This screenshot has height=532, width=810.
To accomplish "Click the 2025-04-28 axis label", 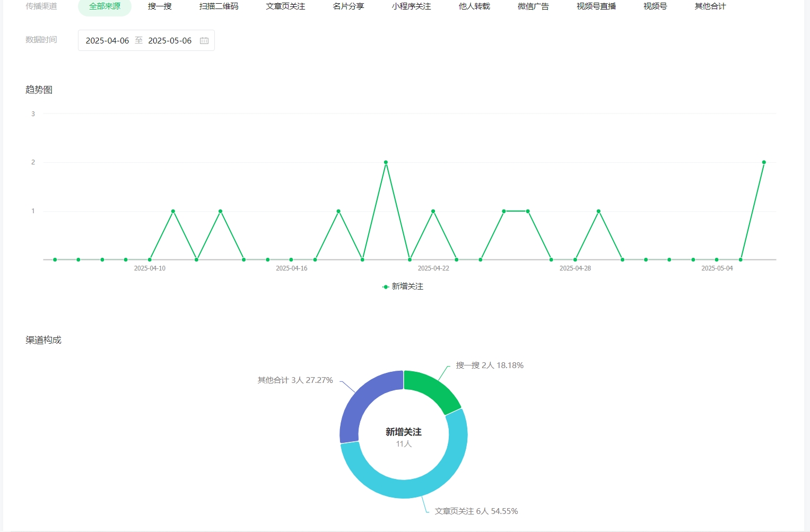I will click(575, 268).
